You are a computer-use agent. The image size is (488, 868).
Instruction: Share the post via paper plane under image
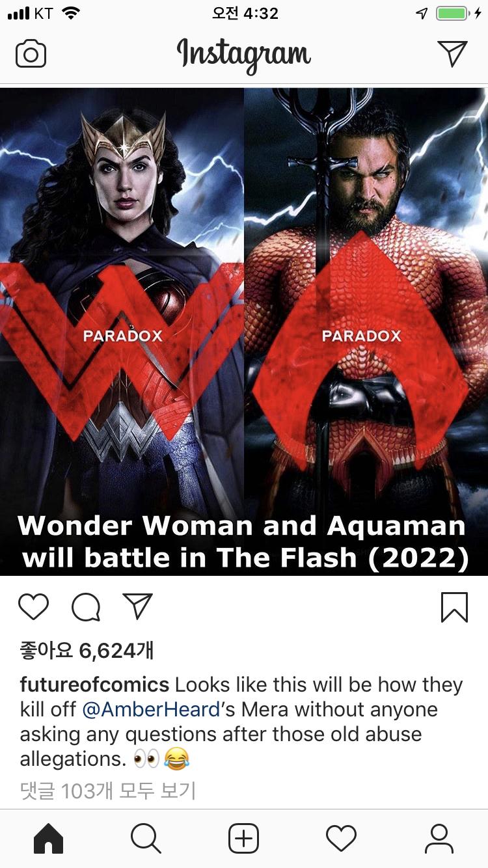[137, 606]
